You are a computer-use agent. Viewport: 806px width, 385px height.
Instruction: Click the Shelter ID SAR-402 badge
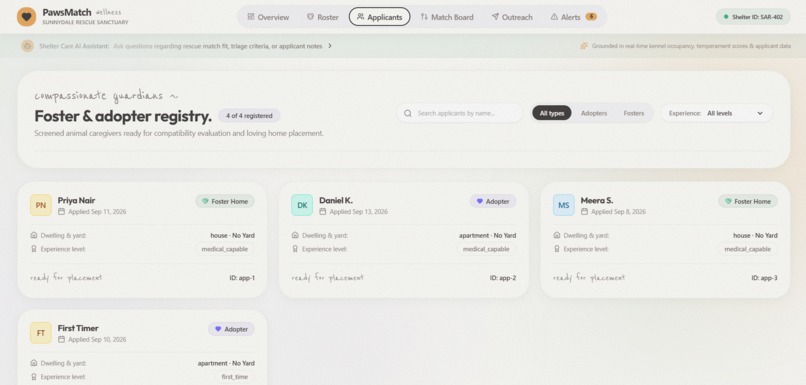coord(753,16)
